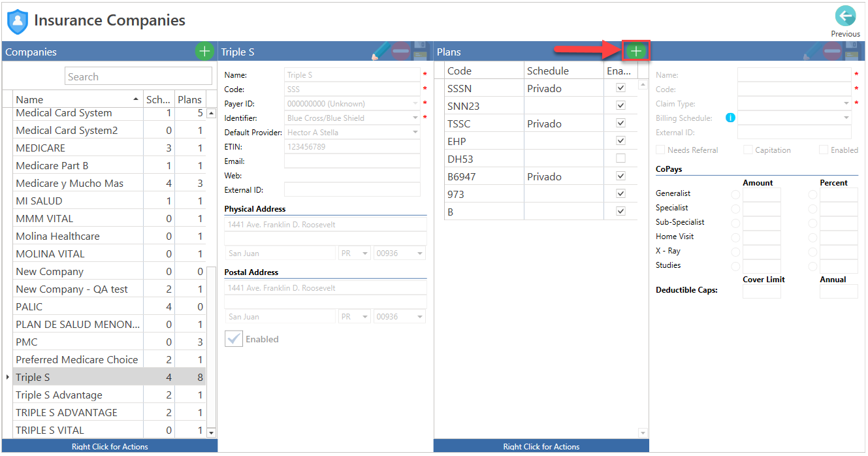Select the PALIC company row
Screen dimensions: 868x456
tap(109, 306)
